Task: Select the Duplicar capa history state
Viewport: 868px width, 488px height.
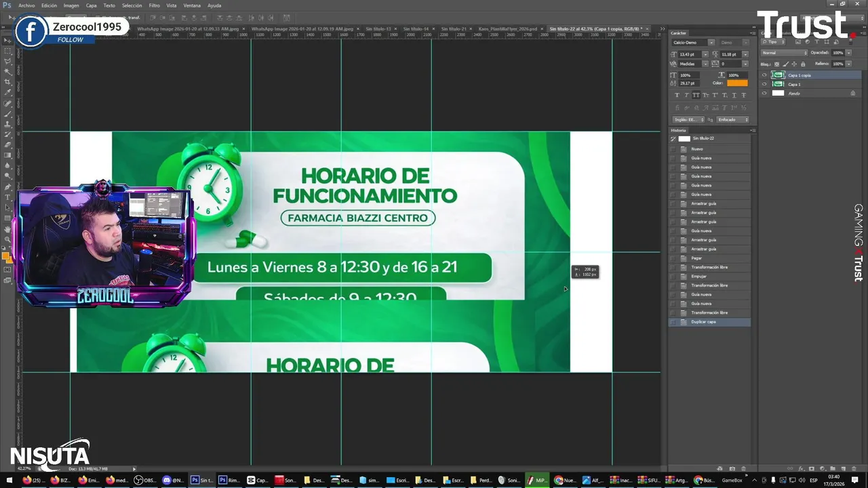Action: click(709, 322)
